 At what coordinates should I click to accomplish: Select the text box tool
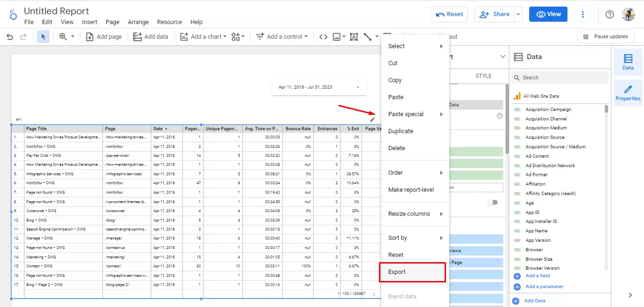353,37
